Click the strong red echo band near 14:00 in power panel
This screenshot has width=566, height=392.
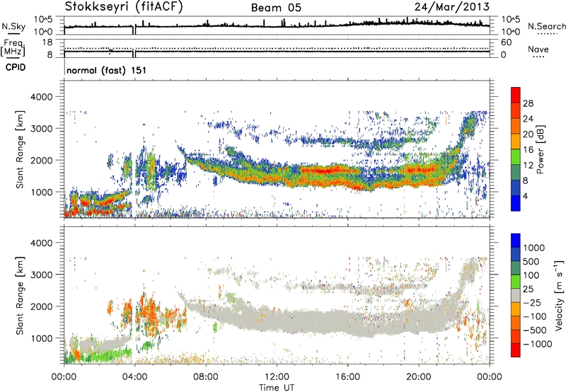tap(327, 170)
